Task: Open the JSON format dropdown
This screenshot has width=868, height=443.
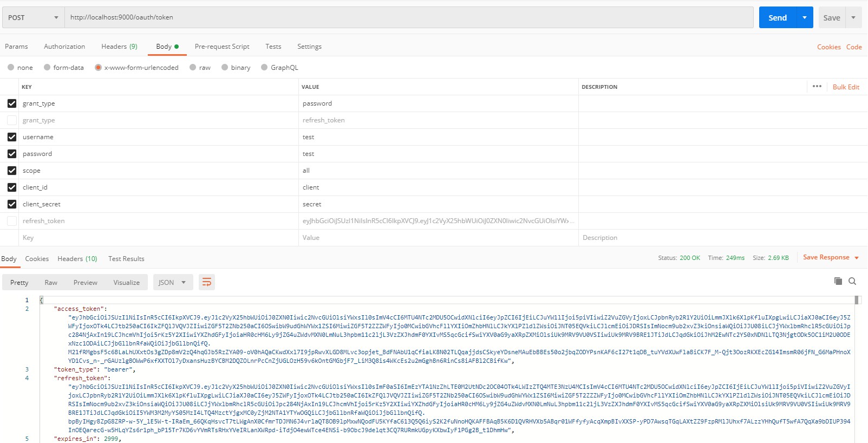Action: 173,282
